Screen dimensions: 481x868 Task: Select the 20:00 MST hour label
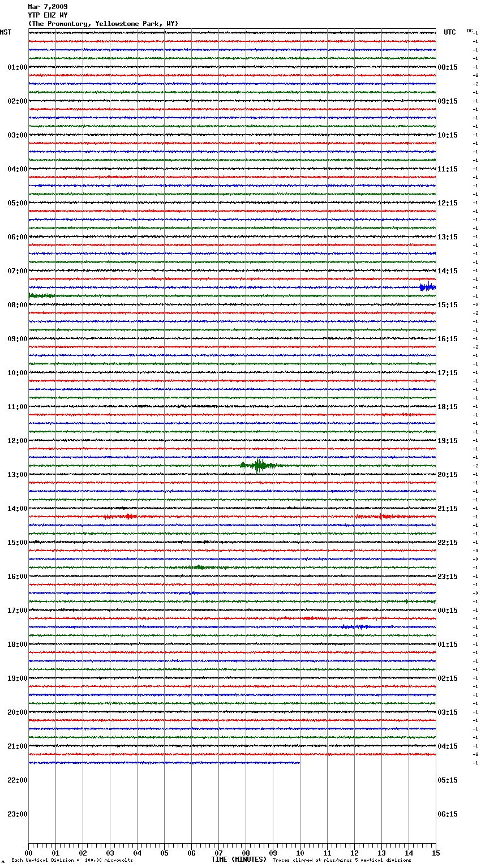coord(18,712)
